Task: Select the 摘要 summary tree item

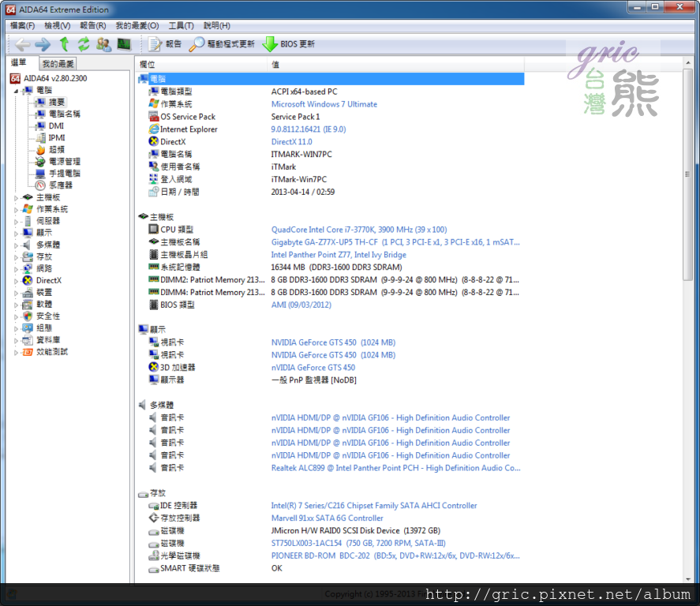Action: [57, 103]
